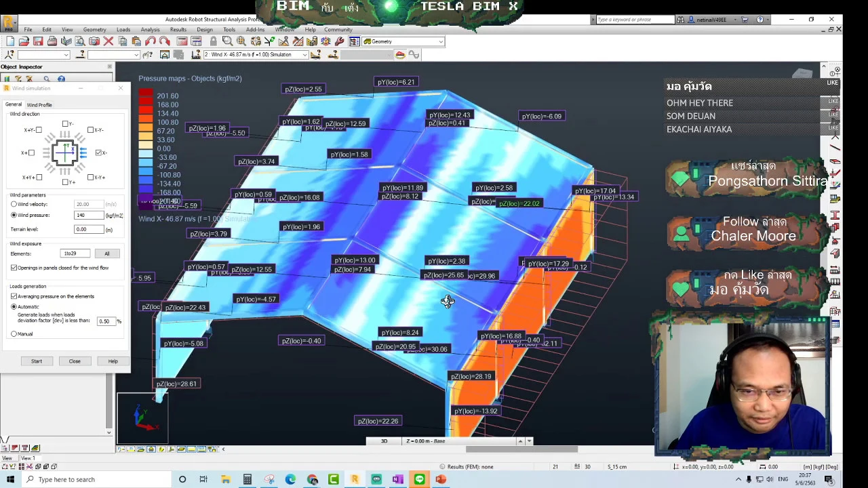Click the Start button in Wind simulation
This screenshot has width=868, height=488.
click(x=37, y=361)
